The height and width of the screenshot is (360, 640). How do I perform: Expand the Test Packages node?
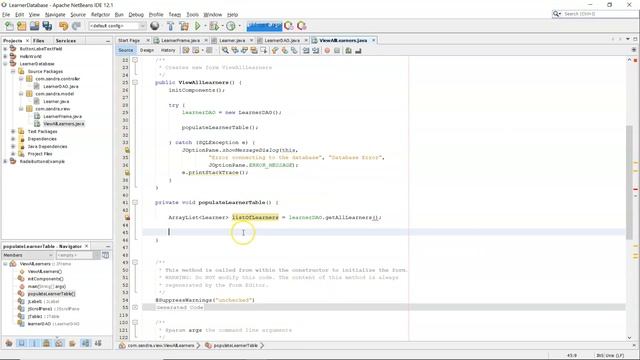(13, 131)
